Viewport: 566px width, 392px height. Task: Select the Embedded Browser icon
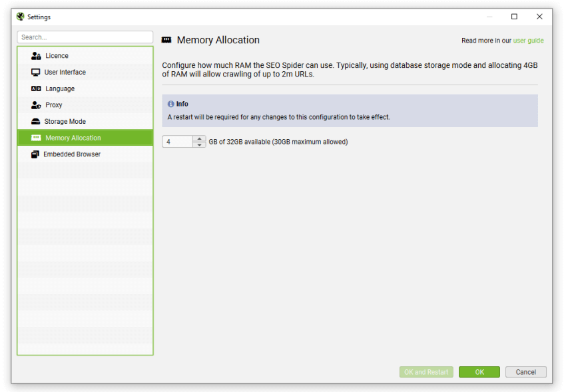pos(36,154)
